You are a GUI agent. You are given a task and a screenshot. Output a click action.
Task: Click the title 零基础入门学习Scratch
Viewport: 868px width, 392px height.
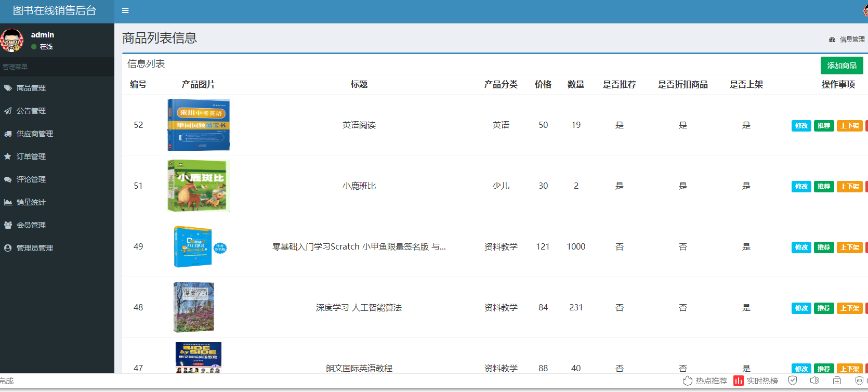click(x=359, y=247)
